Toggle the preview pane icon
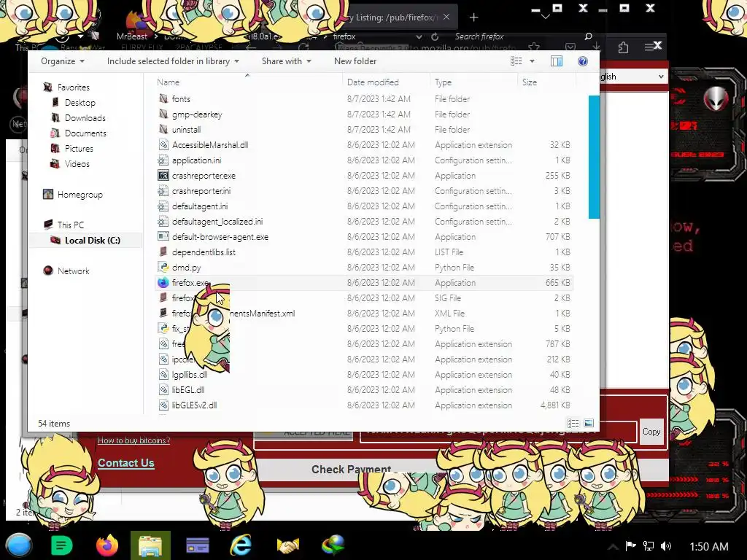 pyautogui.click(x=557, y=61)
